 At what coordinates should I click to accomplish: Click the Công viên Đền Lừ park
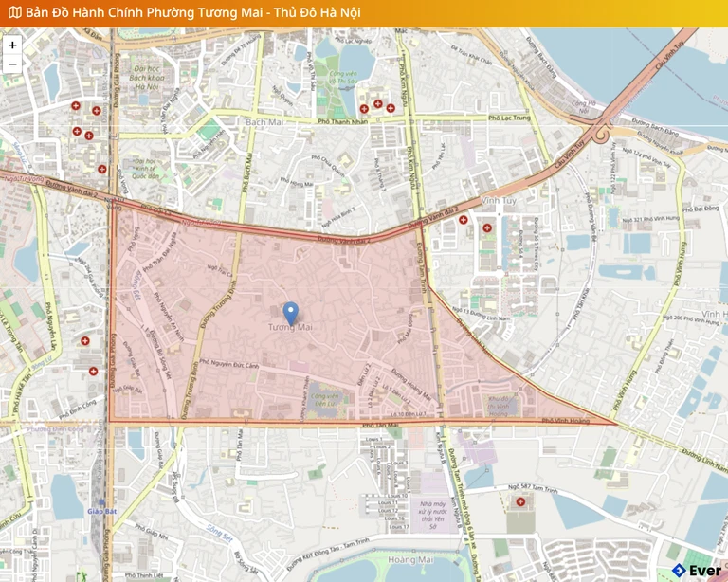click(324, 399)
